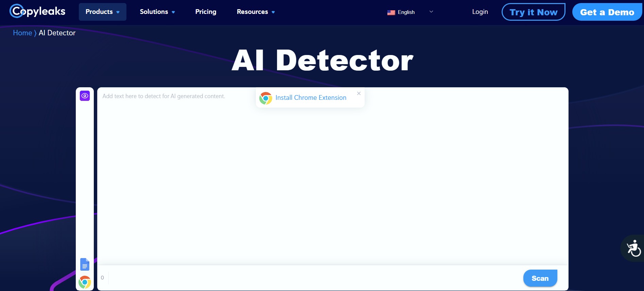The image size is (644, 291).
Task: Click into the AI detection text area
Action: point(333,176)
